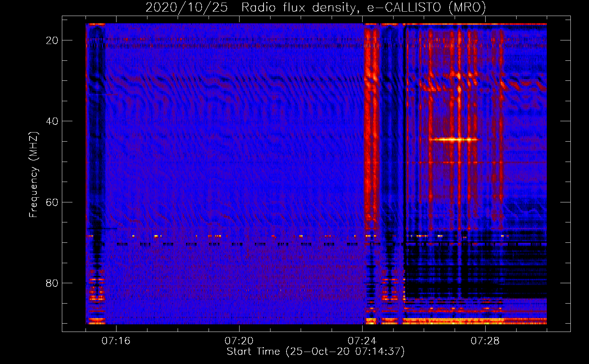Click the 'Start Time (25-Oct-20 07:14:37)' label
Image resolution: width=589 pixels, height=364 pixels.
click(x=316, y=352)
